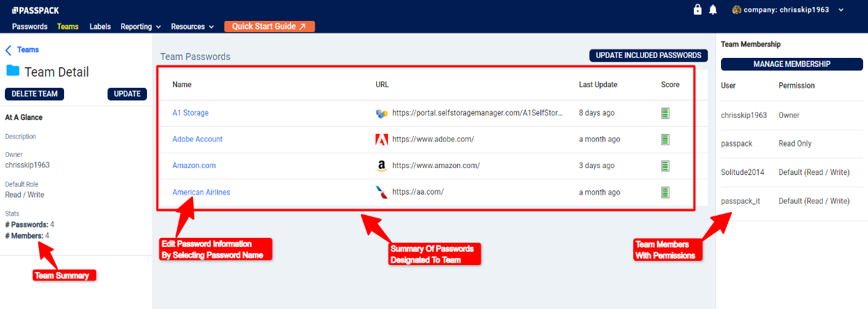Click the Amazon logo favicon
The image size is (868, 309).
[381, 166]
